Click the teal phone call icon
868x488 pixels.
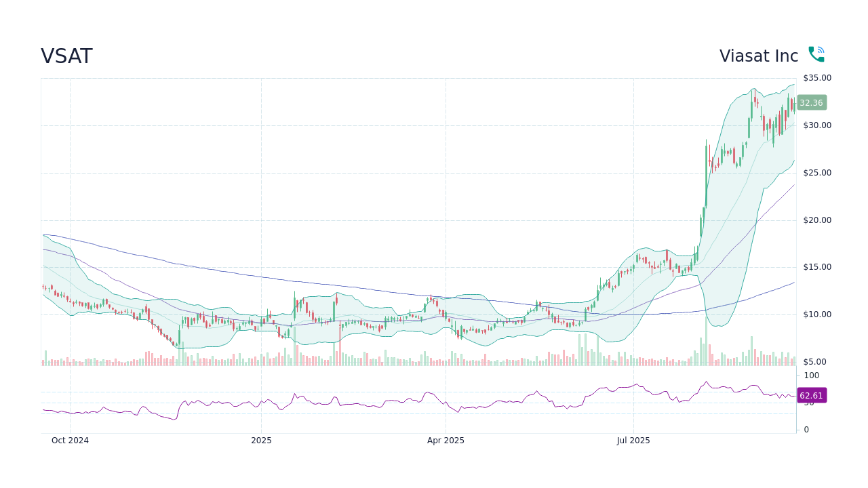(815, 53)
